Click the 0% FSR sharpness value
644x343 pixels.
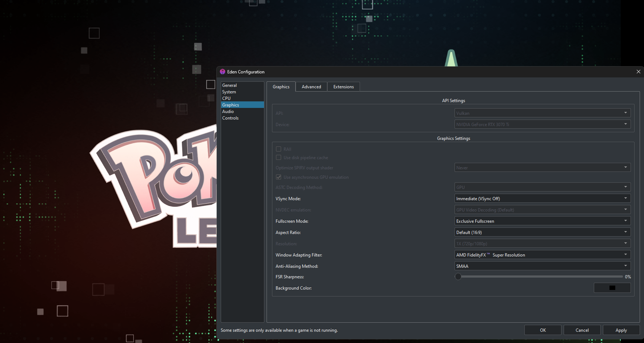[x=628, y=277]
